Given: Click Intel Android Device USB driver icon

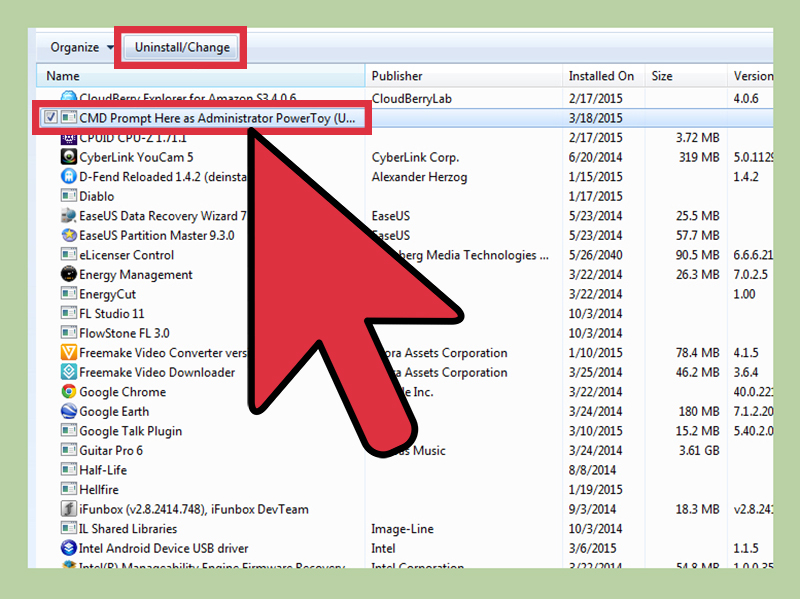Looking at the screenshot, I should pyautogui.click(x=68, y=548).
